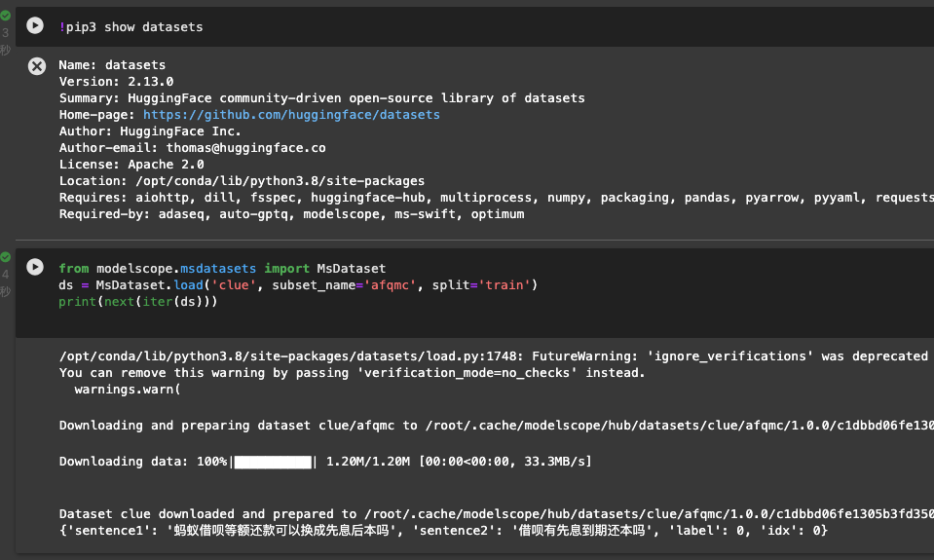Click the Version: 2.13.0 output line
The height and width of the screenshot is (560, 934).
(x=116, y=82)
